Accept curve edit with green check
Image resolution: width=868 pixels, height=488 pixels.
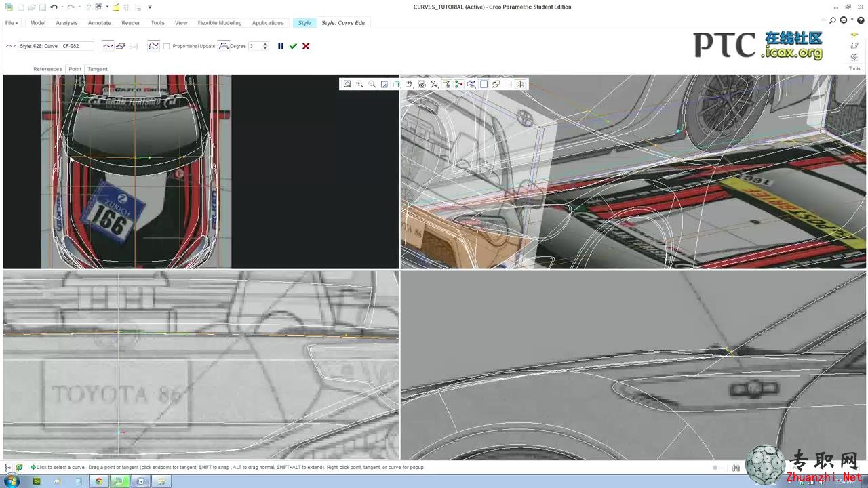(x=293, y=46)
